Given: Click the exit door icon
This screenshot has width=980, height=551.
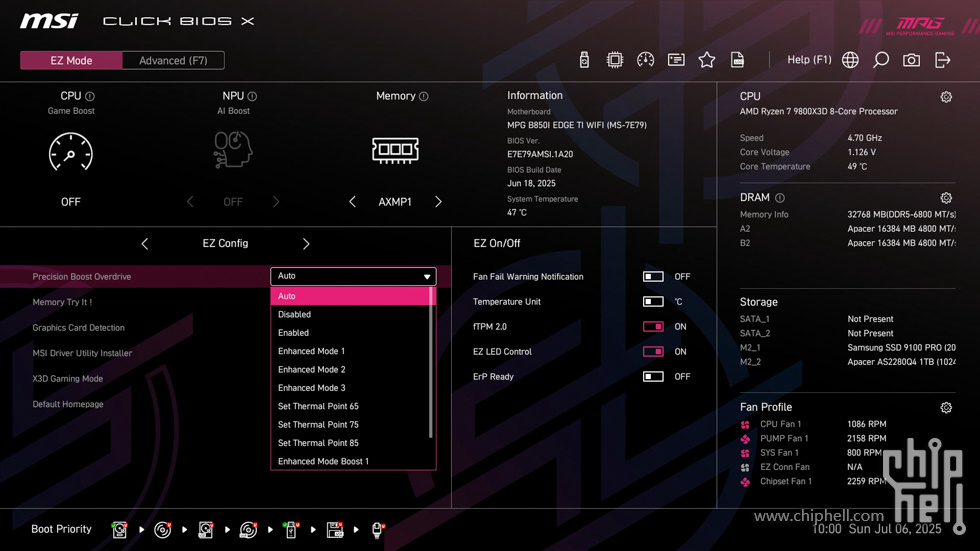Looking at the screenshot, I should (942, 60).
